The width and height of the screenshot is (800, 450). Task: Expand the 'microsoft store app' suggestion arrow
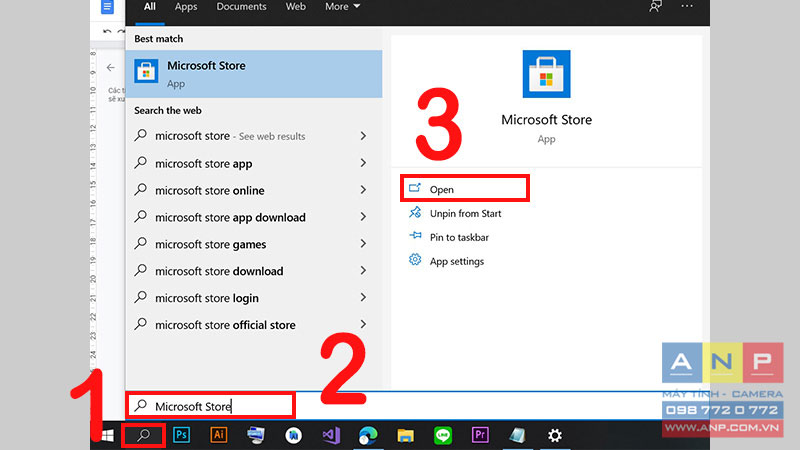click(363, 163)
